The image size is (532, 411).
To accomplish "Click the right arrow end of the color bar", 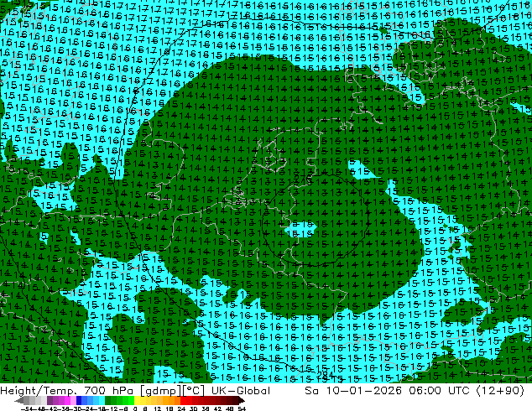I will tap(242, 400).
